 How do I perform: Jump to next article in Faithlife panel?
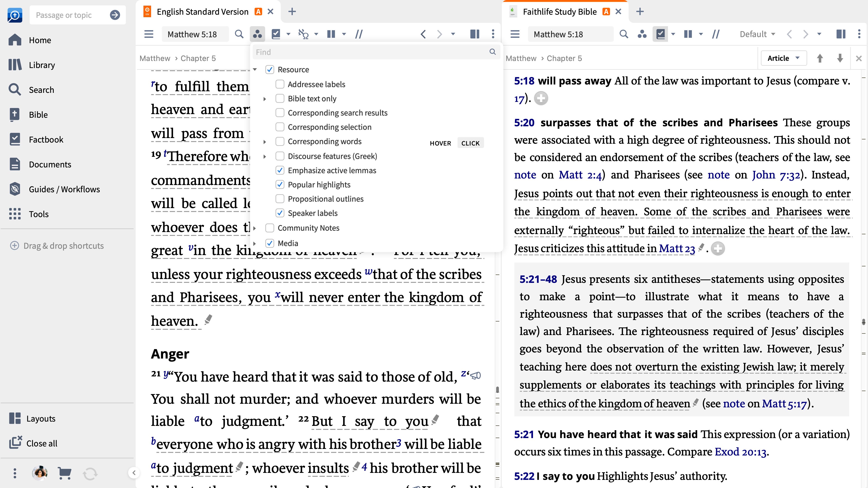click(x=840, y=58)
